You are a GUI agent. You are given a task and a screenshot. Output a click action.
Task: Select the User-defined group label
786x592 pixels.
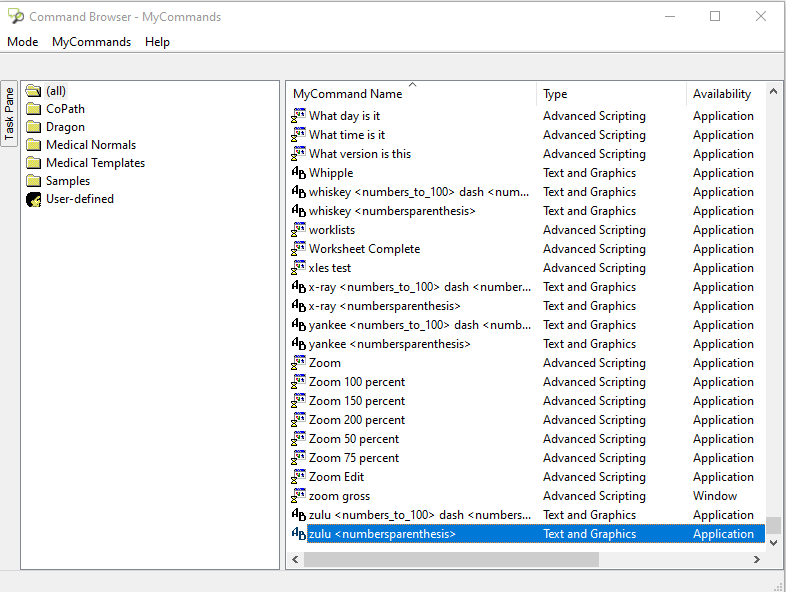80,199
